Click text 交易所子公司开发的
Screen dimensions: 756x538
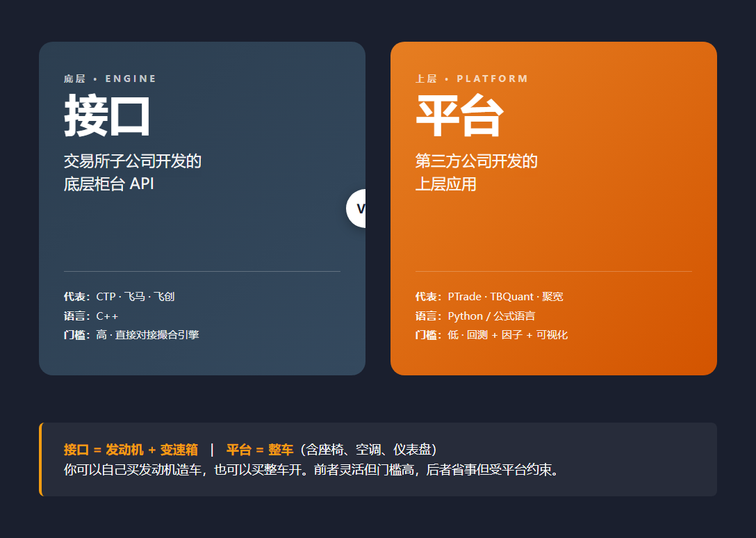(x=133, y=161)
